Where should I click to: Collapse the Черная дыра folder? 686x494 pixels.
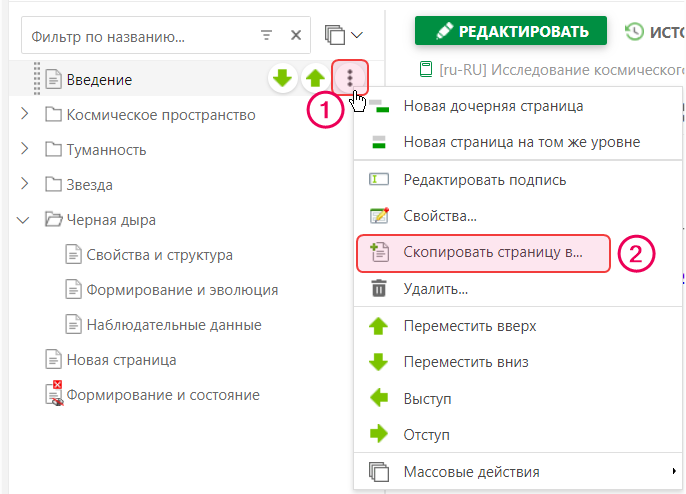(x=25, y=220)
